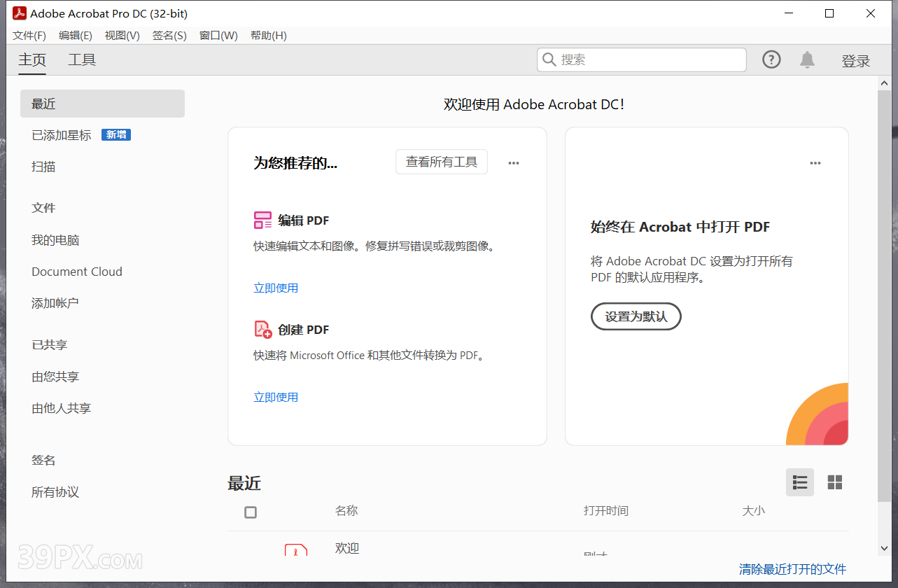Switch recent files to list view
The height and width of the screenshot is (588, 898).
tap(800, 482)
